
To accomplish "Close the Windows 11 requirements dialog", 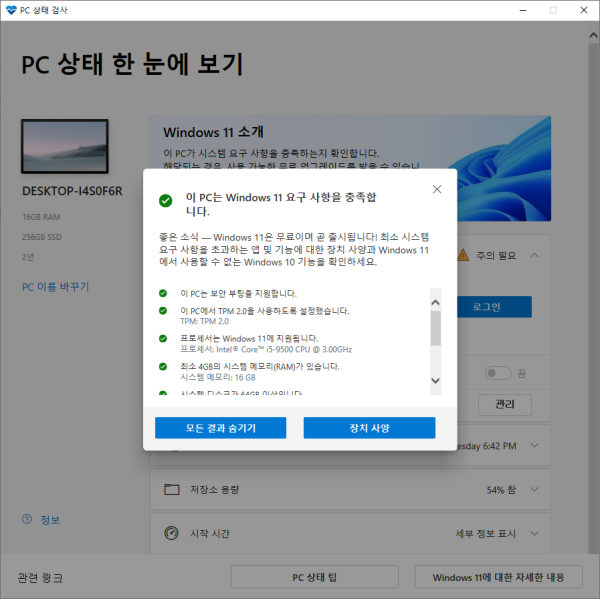I will click(437, 189).
